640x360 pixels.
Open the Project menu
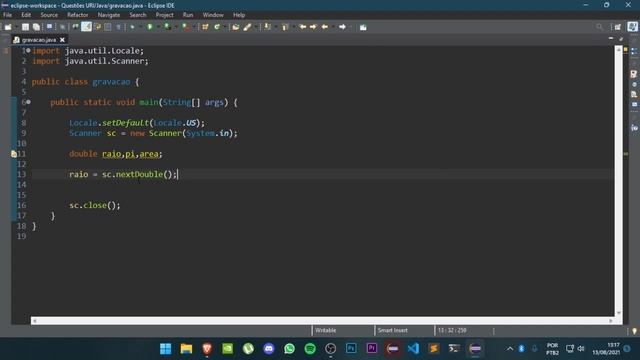pyautogui.click(x=164, y=15)
